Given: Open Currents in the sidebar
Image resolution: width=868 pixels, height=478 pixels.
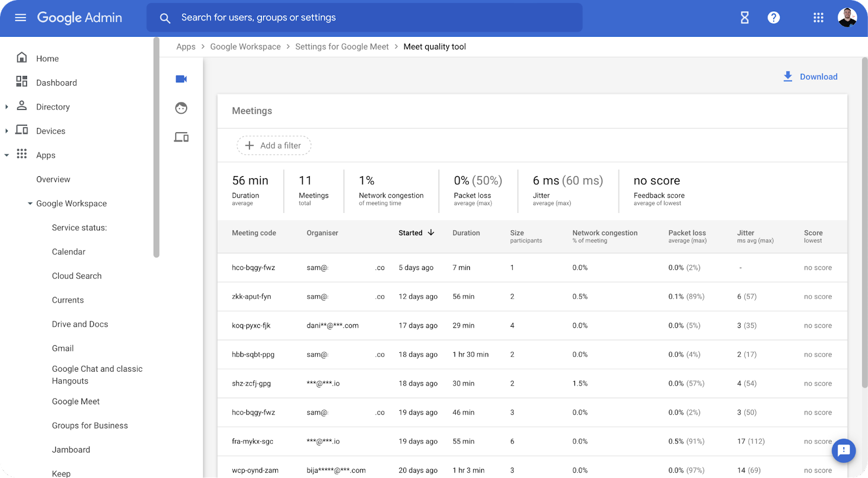Looking at the screenshot, I should click(68, 300).
